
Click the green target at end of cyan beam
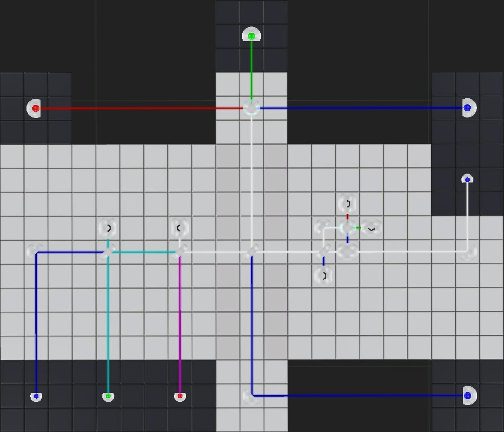(x=108, y=396)
